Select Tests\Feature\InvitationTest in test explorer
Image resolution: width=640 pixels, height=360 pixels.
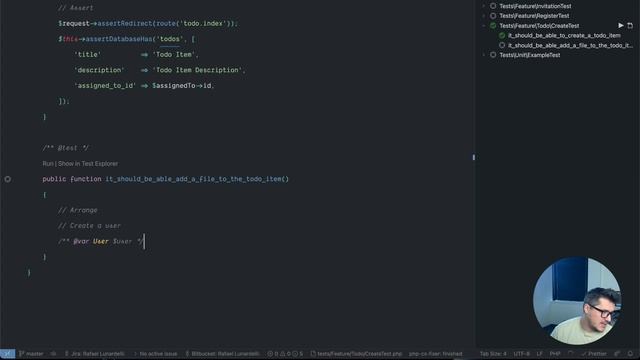(x=535, y=6)
